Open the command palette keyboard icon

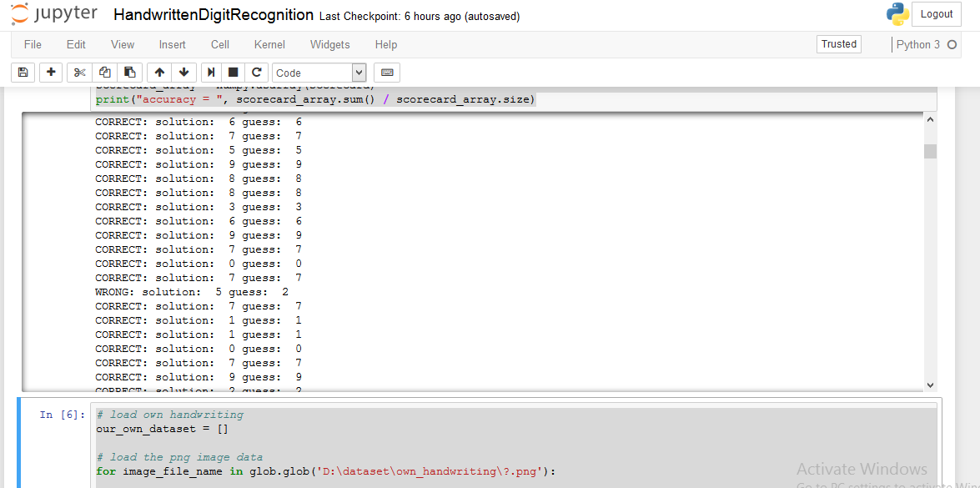[386, 72]
